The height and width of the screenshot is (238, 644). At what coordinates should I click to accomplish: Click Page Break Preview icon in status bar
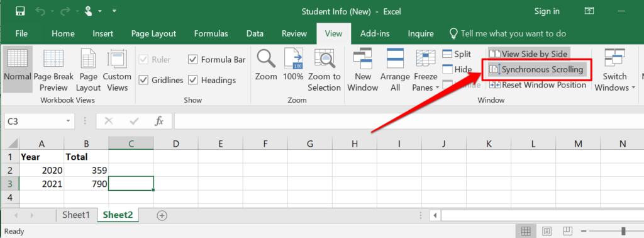tap(568, 231)
